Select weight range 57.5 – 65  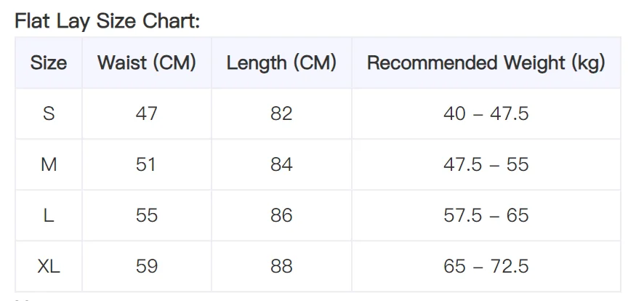coord(486,215)
